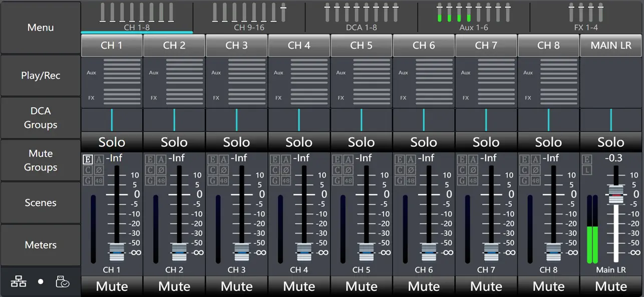The image size is (644, 297).
Task: Open the CH 1 compressor C indicator
Action: (87, 170)
